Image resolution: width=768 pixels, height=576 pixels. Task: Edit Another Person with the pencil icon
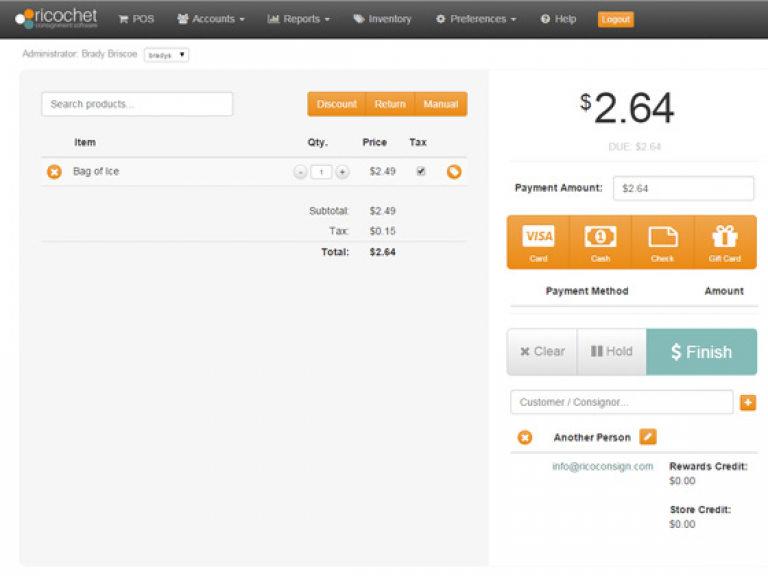click(648, 436)
